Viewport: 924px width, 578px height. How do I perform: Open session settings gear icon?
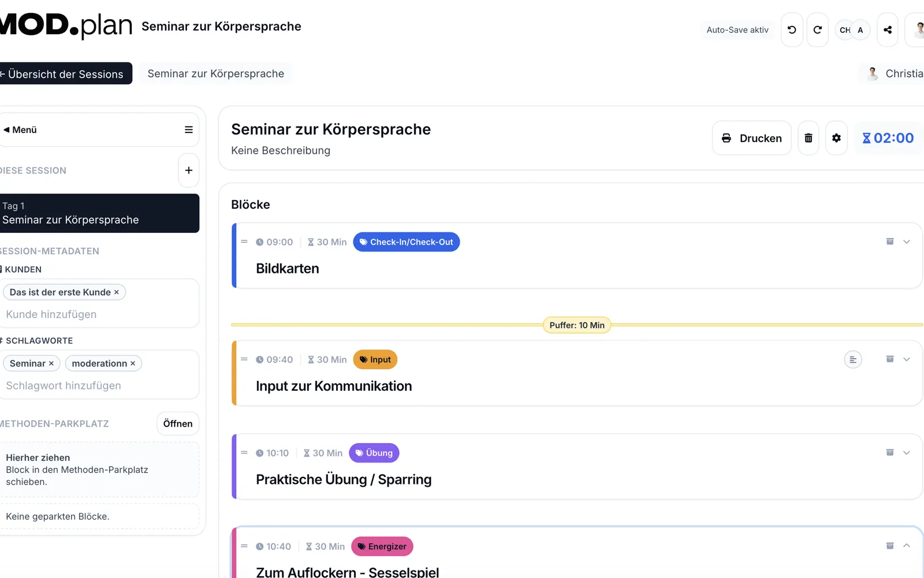[836, 138]
